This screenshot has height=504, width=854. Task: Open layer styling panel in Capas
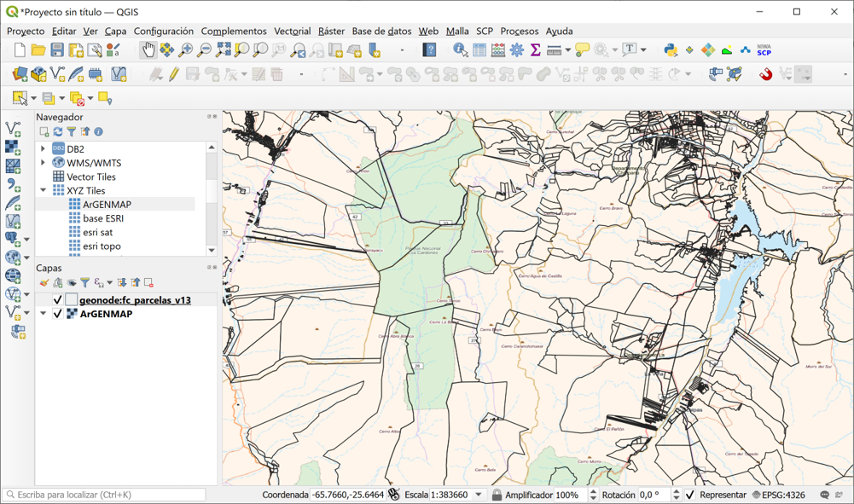coord(44,282)
